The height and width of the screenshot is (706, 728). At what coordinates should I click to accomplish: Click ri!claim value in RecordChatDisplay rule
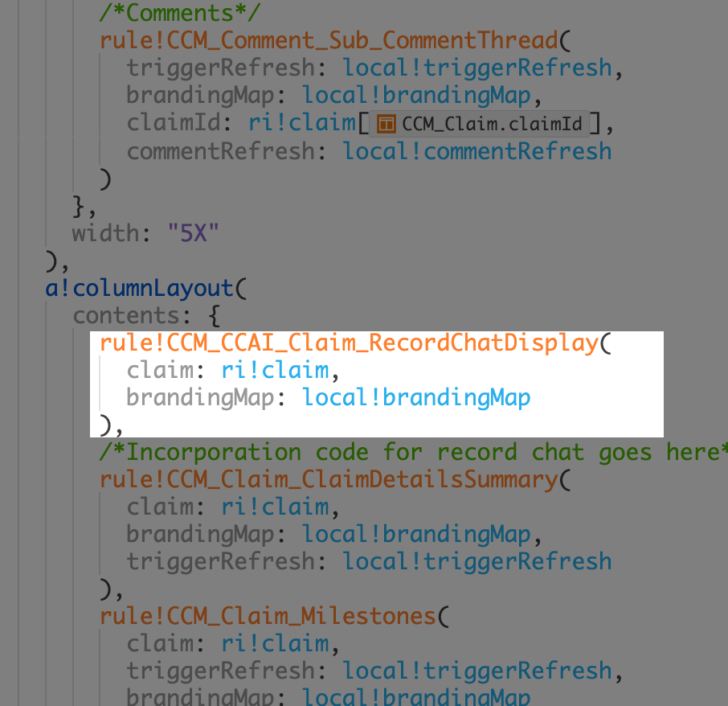(276, 370)
